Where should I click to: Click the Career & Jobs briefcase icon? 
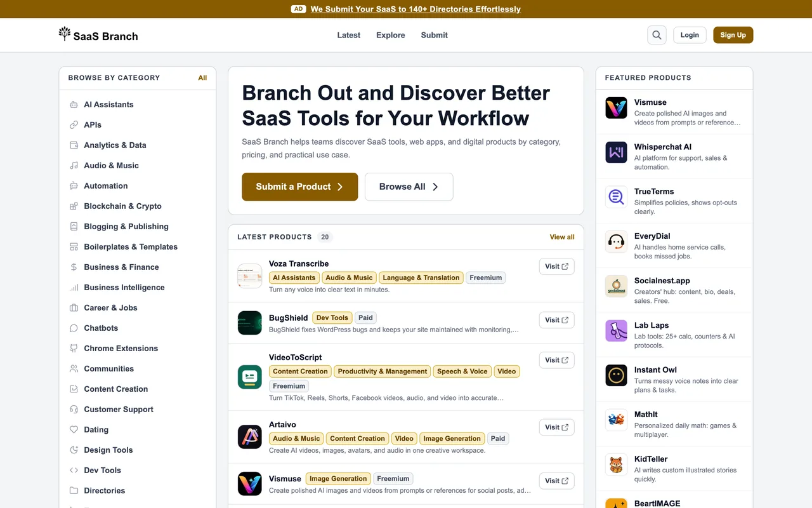click(74, 308)
